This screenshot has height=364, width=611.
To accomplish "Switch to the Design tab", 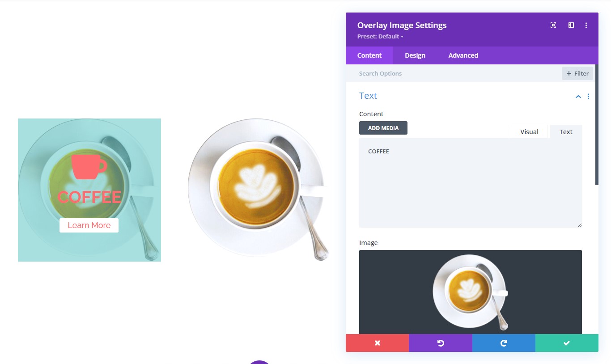I will (415, 55).
